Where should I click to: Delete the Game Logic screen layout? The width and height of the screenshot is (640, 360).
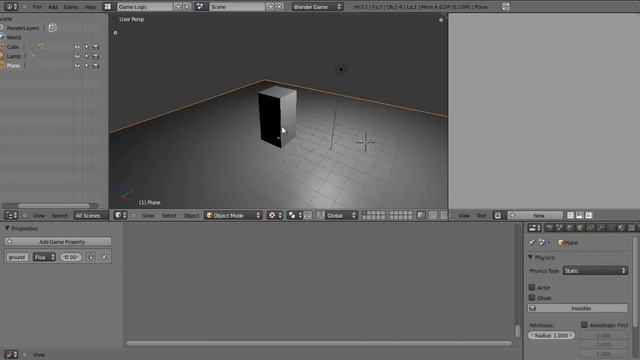click(x=187, y=7)
